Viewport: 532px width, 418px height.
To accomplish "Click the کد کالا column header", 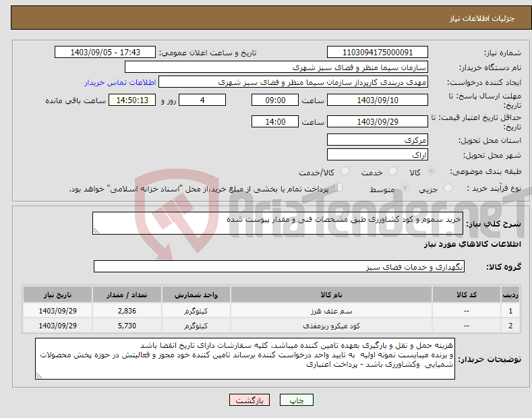I will tap(467, 295).
